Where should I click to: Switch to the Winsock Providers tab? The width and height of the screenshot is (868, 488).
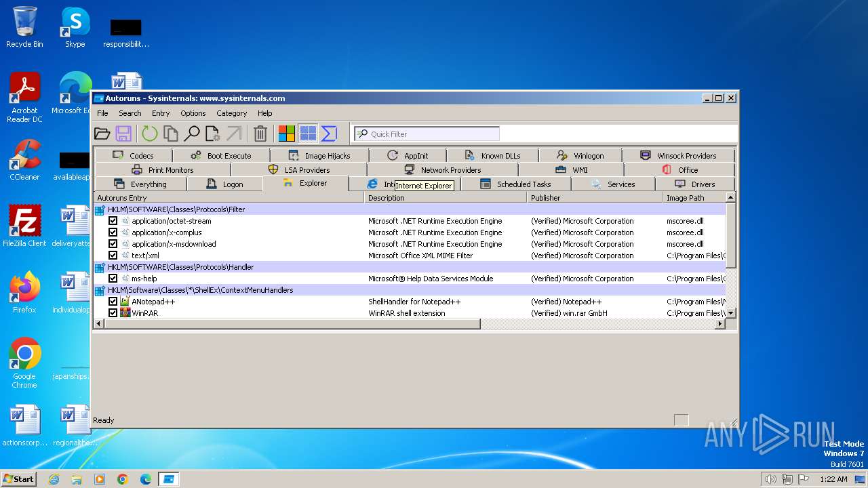click(678, 156)
